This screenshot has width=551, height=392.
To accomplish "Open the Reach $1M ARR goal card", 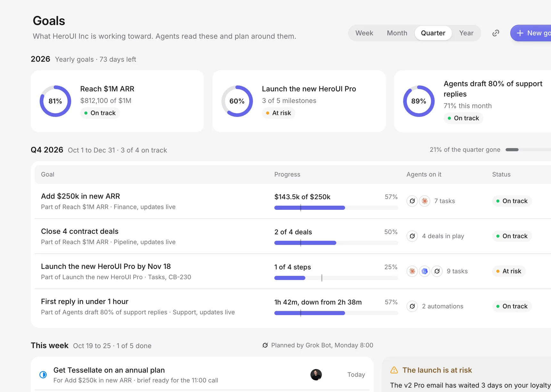I will pyautogui.click(x=117, y=101).
